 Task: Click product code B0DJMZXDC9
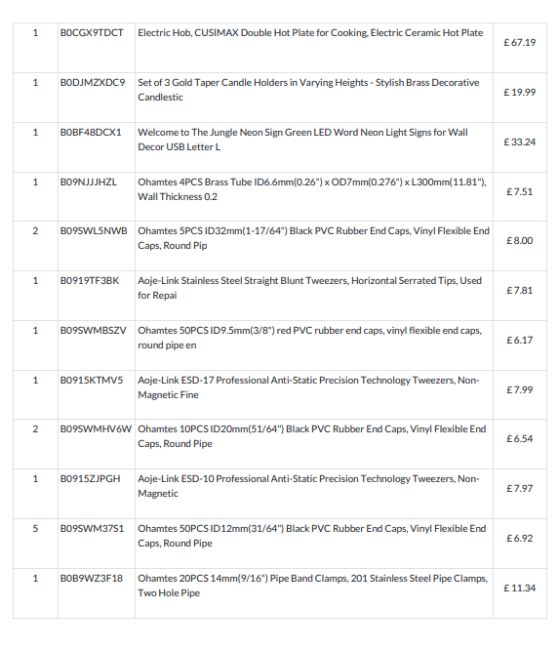point(92,82)
